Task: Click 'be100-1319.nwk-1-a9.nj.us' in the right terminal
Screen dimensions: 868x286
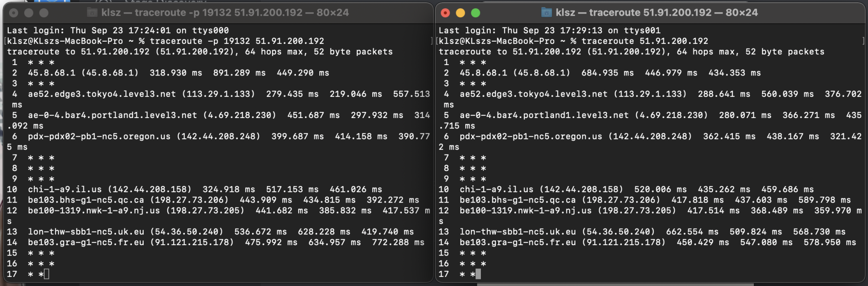Action: tap(526, 211)
